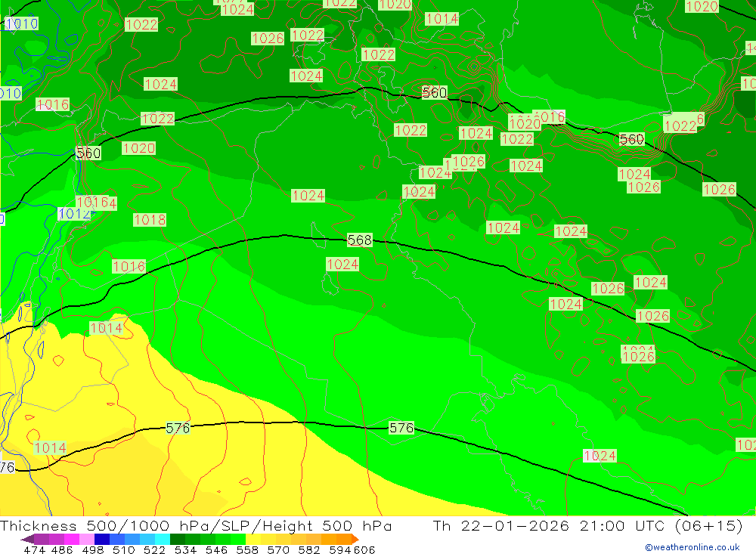Click the blue 1010 label in the top corner
The image size is (756, 554).
[22, 23]
